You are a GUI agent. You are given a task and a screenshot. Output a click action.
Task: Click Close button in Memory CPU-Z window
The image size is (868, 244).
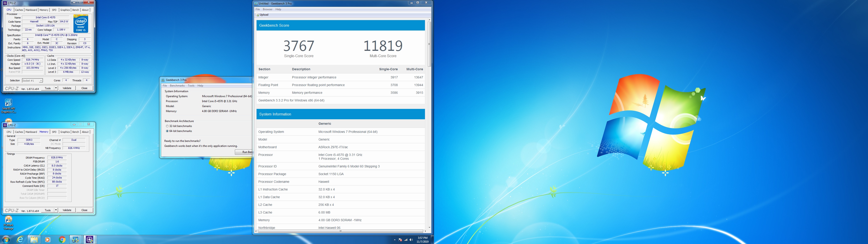pyautogui.click(x=84, y=210)
